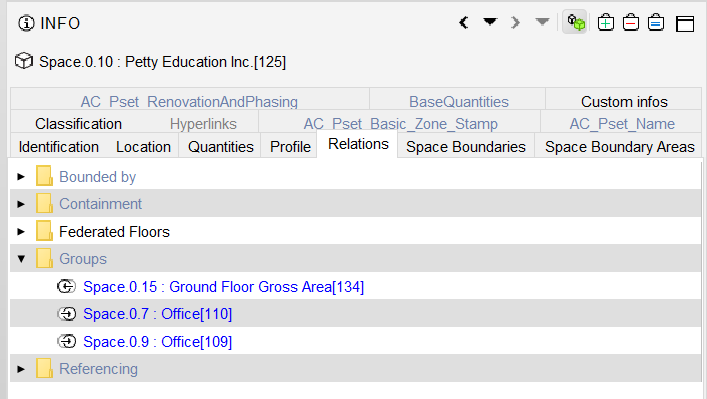Viewport: 707px width, 399px height.
Task: Click the Containment folder icon
Action: (x=44, y=203)
